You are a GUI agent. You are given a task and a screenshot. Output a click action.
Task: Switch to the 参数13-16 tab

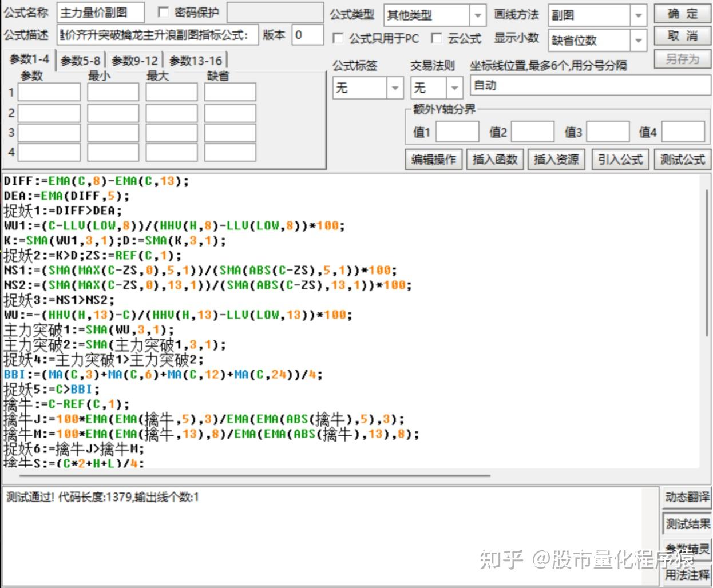(196, 61)
